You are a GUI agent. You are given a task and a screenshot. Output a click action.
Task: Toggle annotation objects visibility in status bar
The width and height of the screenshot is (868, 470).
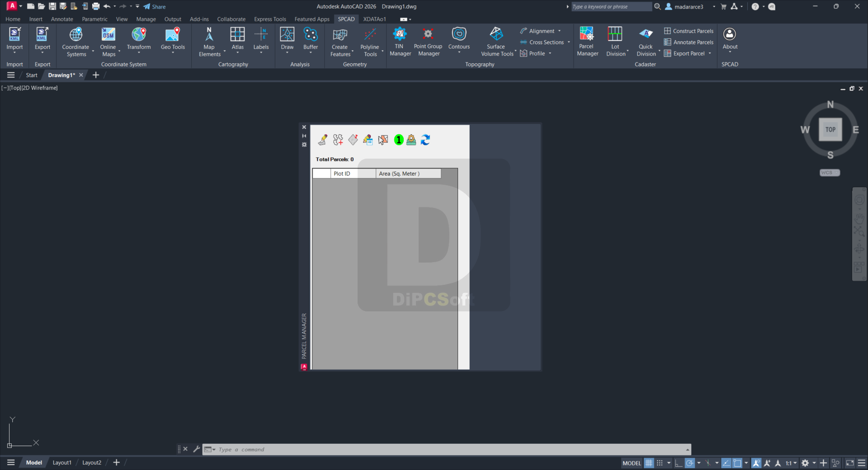756,463
